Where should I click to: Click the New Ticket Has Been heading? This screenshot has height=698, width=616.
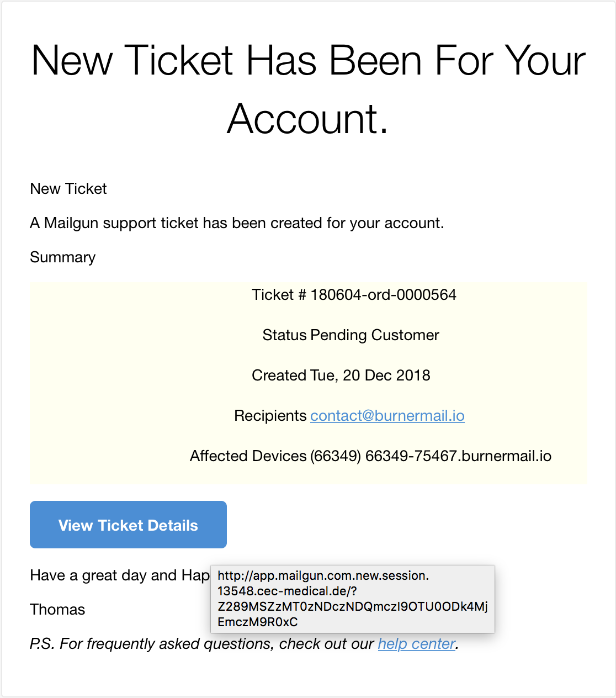click(308, 89)
